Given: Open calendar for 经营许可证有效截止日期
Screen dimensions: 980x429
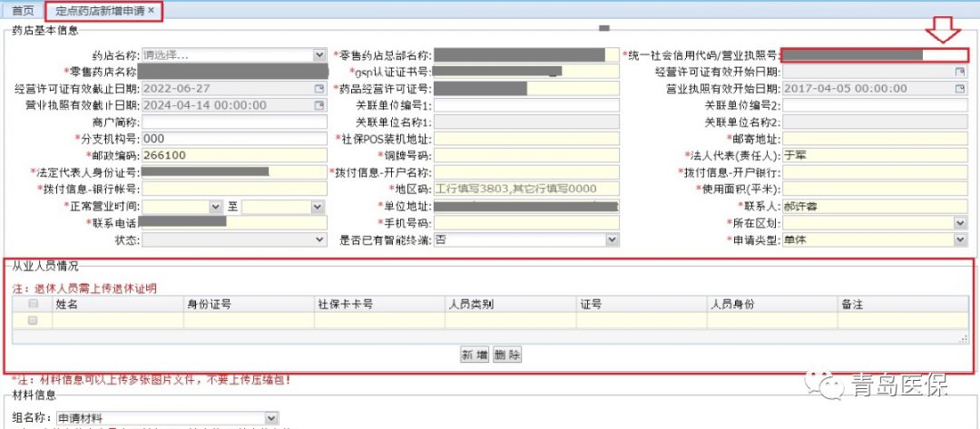Looking at the screenshot, I should (x=318, y=89).
